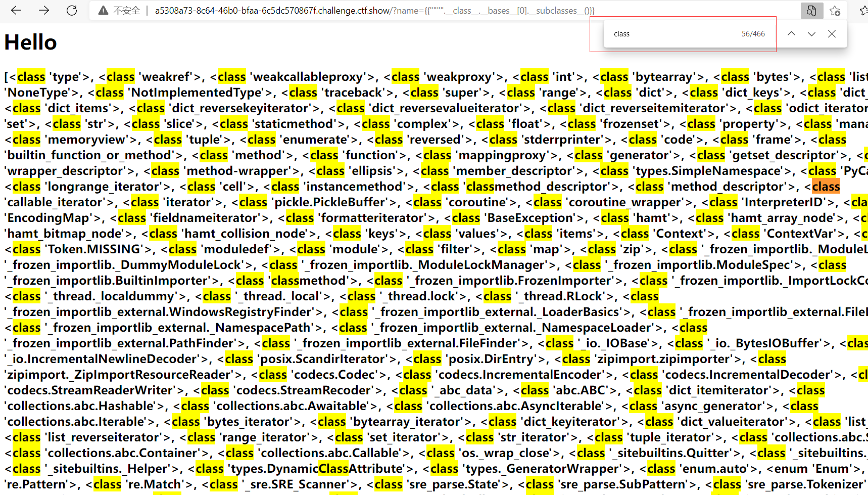Screen dimensions: 868x495
Task: Click the text 'NotImplementedType'
Action: pos(197,93)
